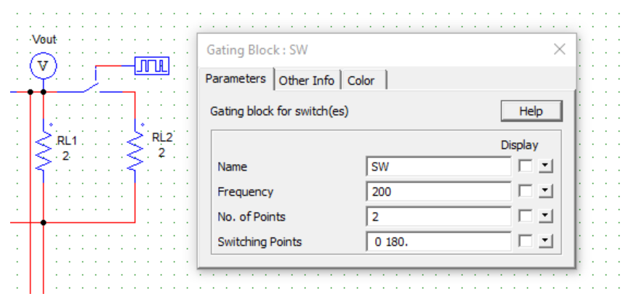Toggle display checkbox for No. of Points

point(526,216)
